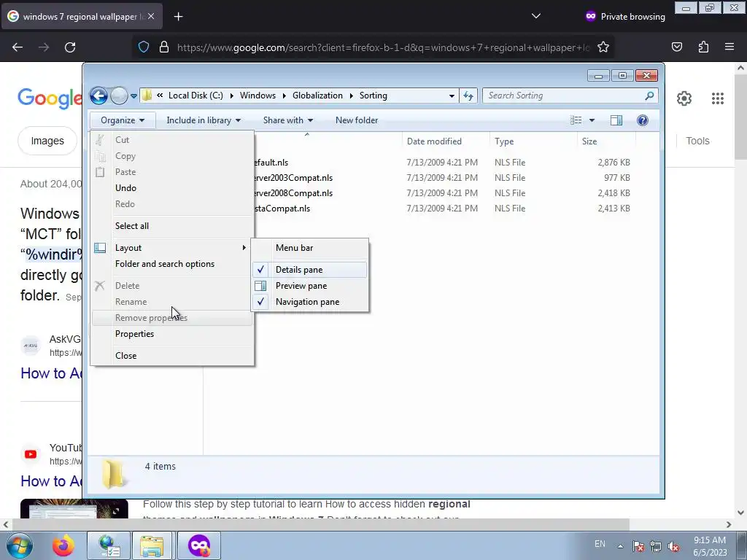747x560 pixels.
Task: Open the Google apps grid icon
Action: pyautogui.click(x=718, y=98)
